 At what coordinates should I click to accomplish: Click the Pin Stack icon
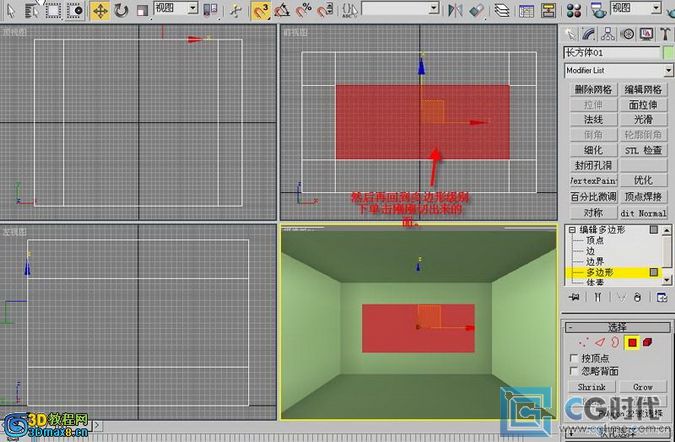click(x=574, y=297)
